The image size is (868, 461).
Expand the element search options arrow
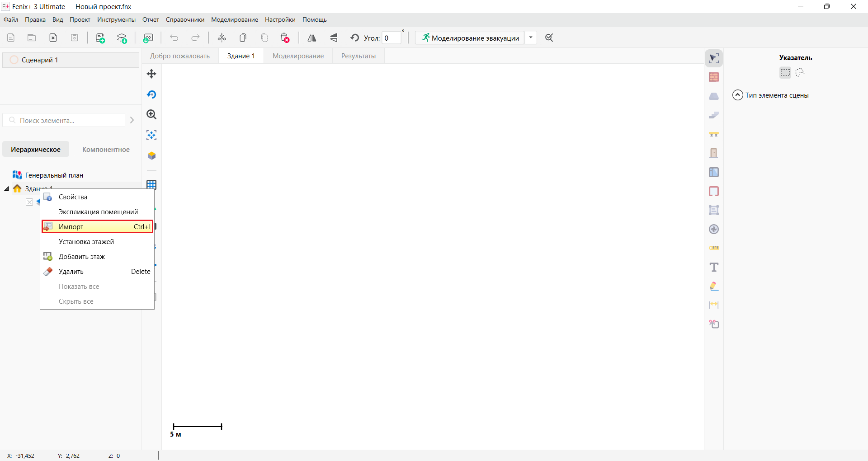tap(132, 120)
